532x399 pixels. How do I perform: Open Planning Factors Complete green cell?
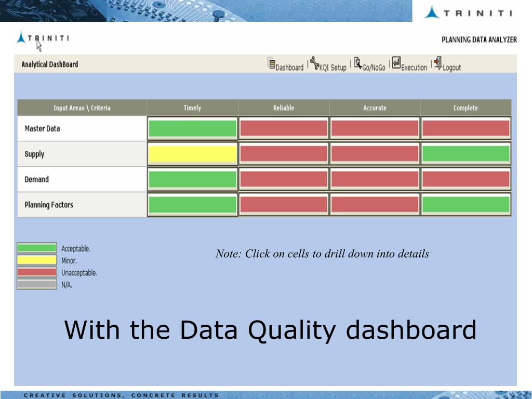pyautogui.click(x=466, y=205)
